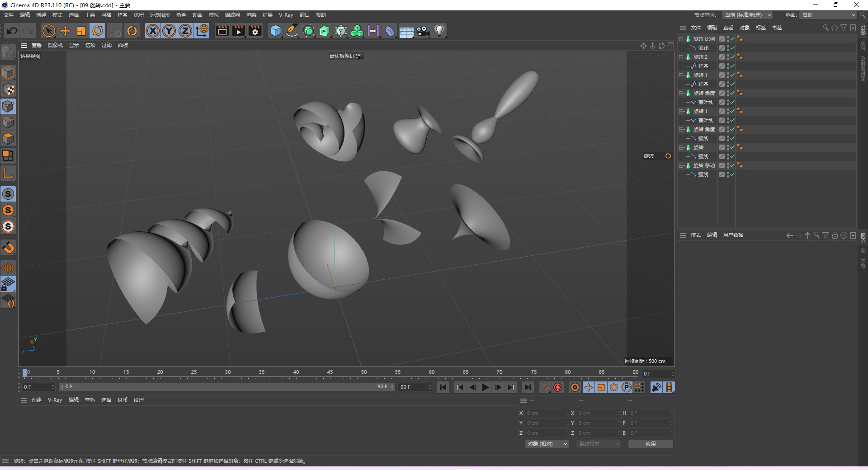Screen dimensions: 868x470
Task: Select the Scale tool in the top toolbar
Action: tap(81, 31)
